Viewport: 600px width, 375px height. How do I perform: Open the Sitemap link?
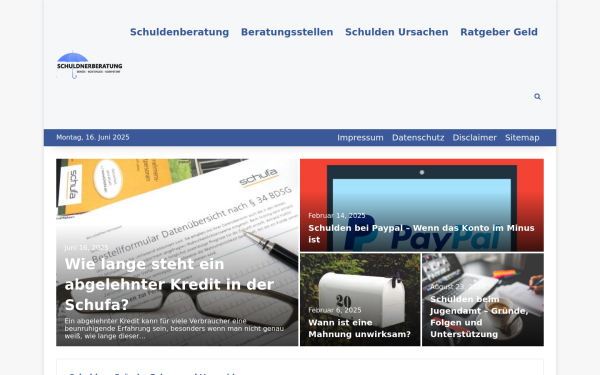click(522, 138)
